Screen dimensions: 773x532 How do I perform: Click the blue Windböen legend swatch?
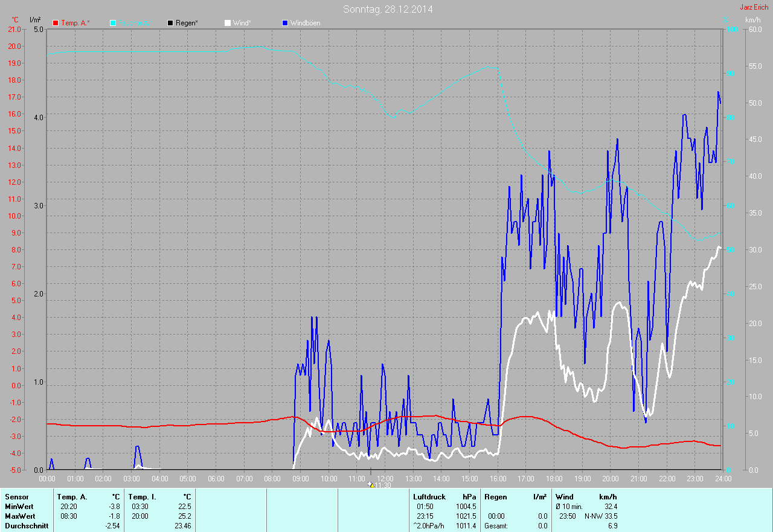(x=285, y=23)
